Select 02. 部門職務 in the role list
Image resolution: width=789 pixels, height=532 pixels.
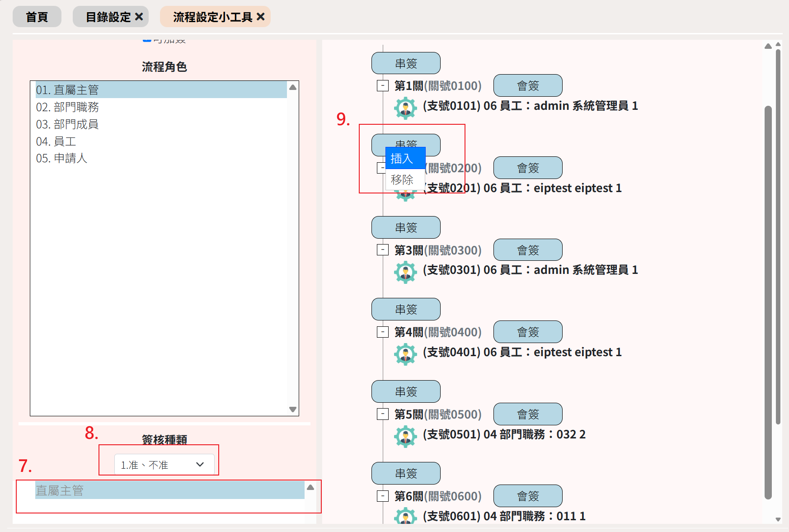click(x=67, y=107)
